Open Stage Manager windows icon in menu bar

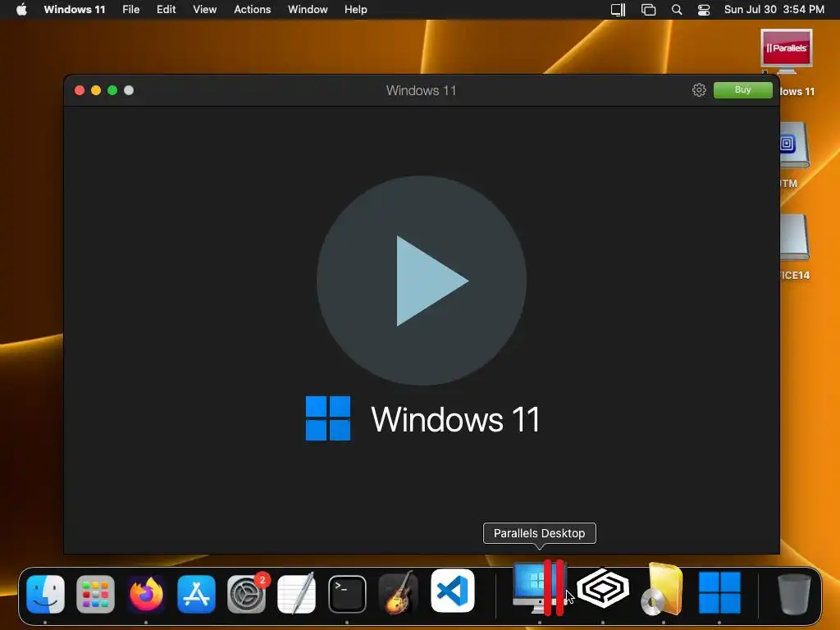(x=648, y=10)
